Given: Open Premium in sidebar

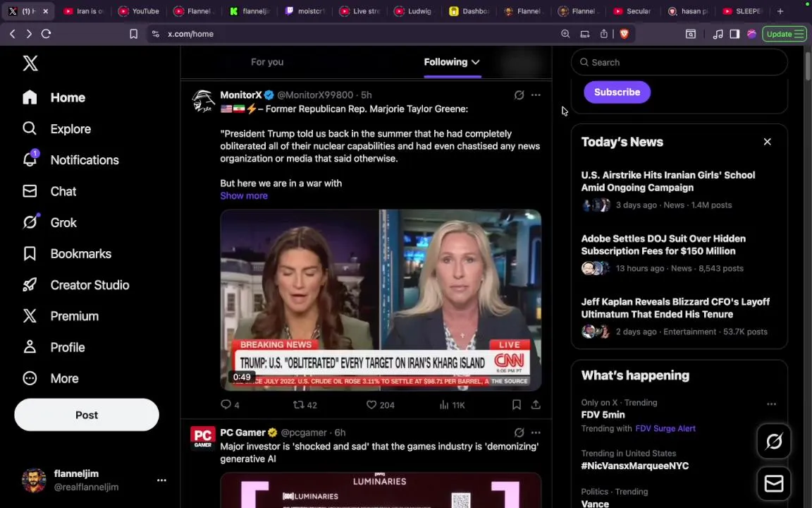Looking at the screenshot, I should (61, 315).
